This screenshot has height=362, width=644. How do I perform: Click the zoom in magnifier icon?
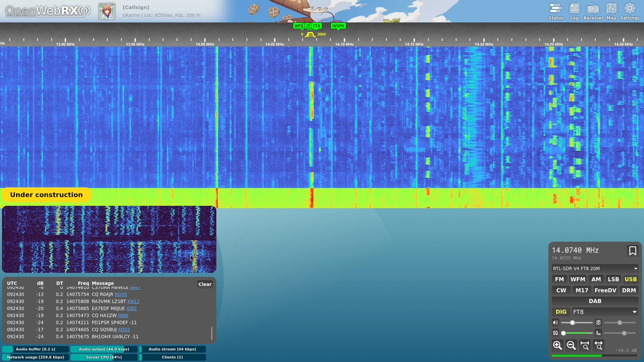(557, 345)
